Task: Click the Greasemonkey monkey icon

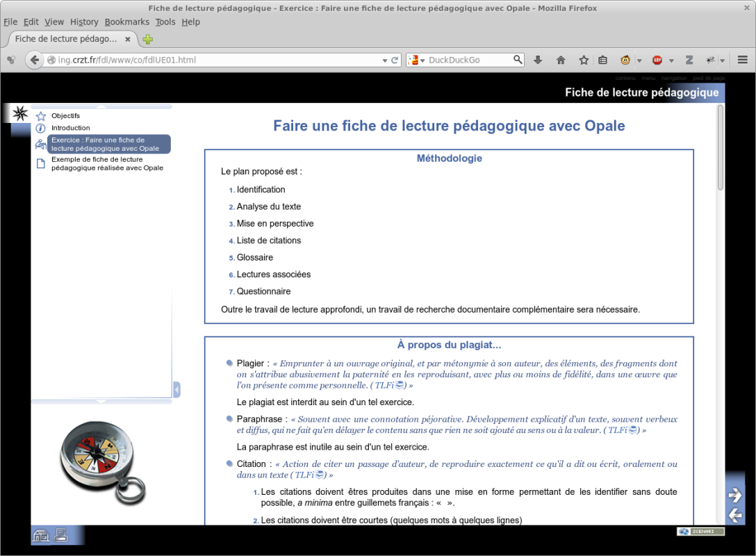Action: 625,60
